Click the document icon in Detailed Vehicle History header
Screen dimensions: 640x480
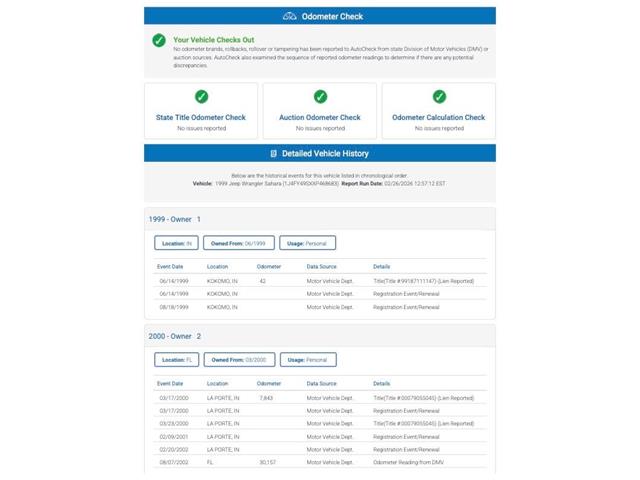coord(273,154)
